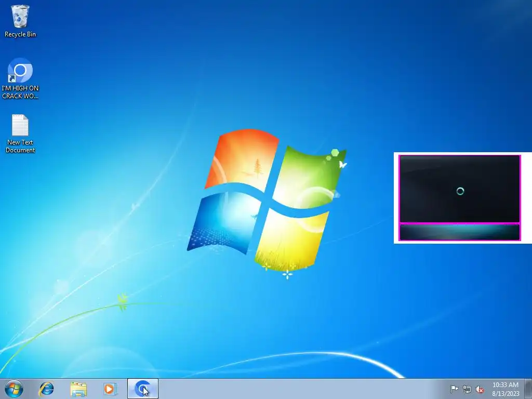Viewport: 532px width, 399px height.
Task: Select the I'M HIGH ON CRACK shortcut icon
Action: pyautogui.click(x=20, y=70)
